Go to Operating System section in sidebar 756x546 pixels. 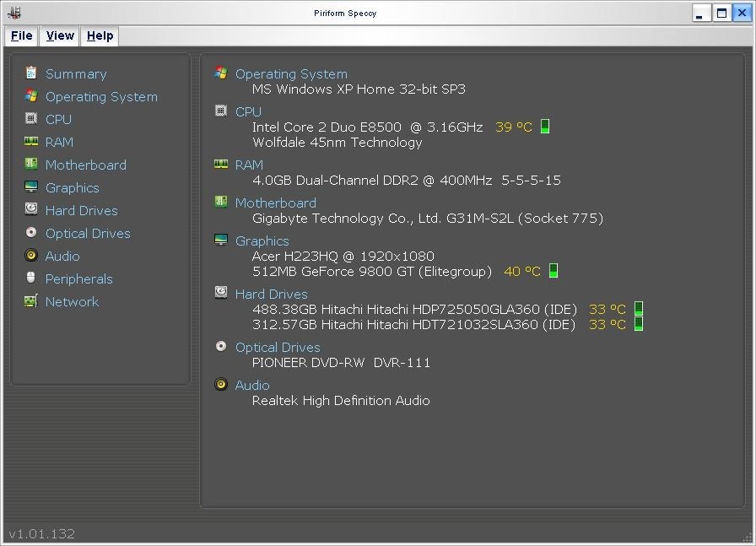(101, 96)
